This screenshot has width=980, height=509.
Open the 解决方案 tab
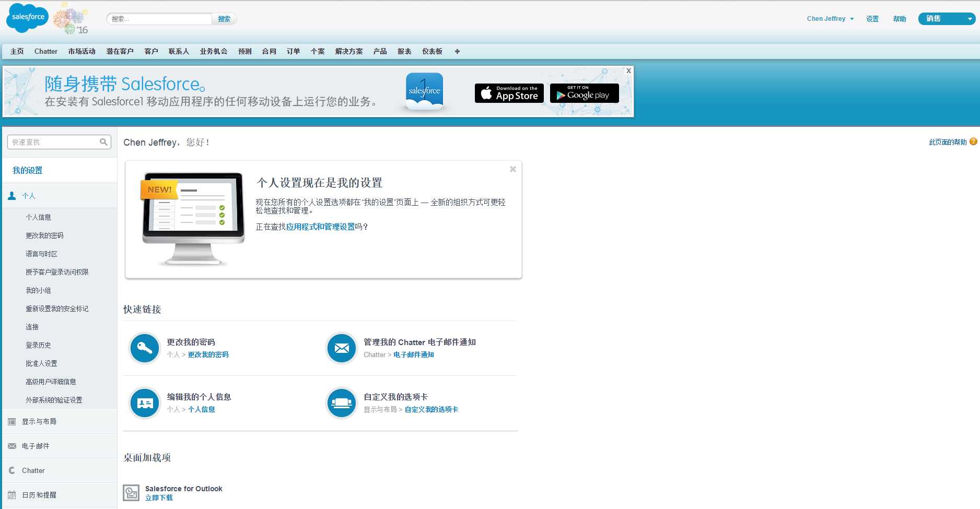pos(349,51)
